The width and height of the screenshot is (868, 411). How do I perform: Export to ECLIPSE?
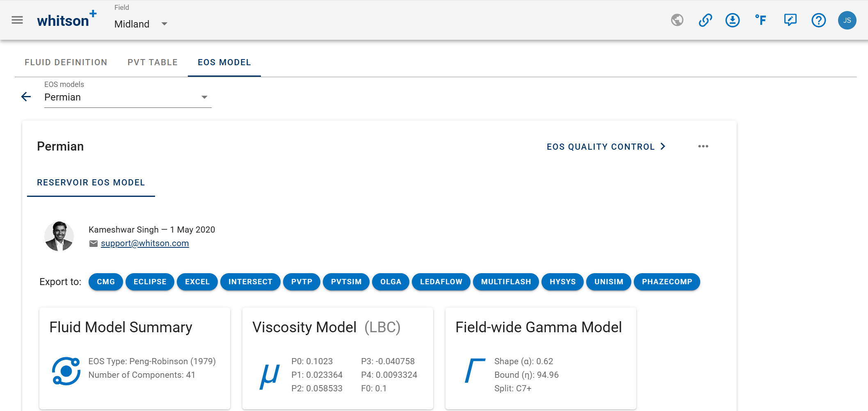coord(150,282)
